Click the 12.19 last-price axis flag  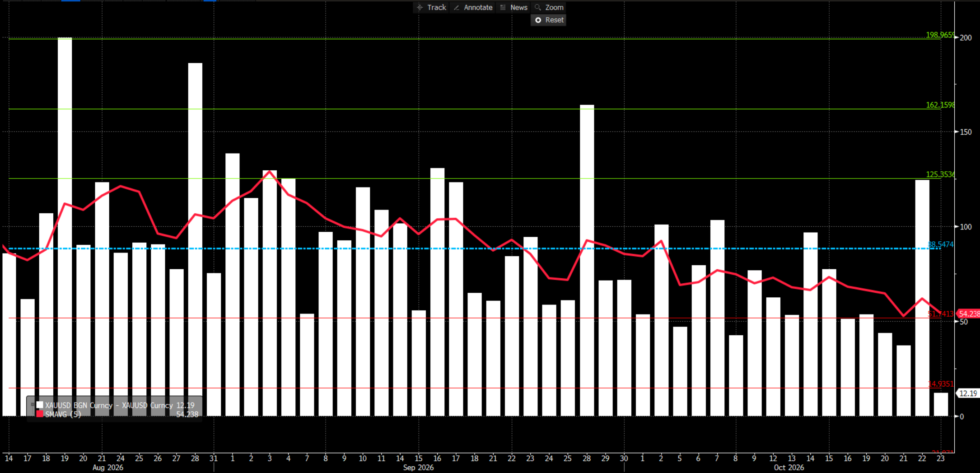pyautogui.click(x=968, y=393)
